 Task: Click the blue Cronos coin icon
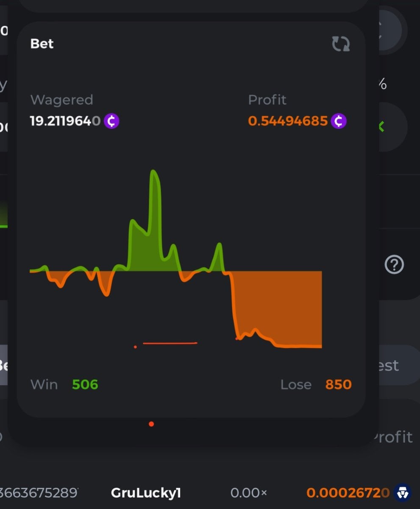pos(402,492)
